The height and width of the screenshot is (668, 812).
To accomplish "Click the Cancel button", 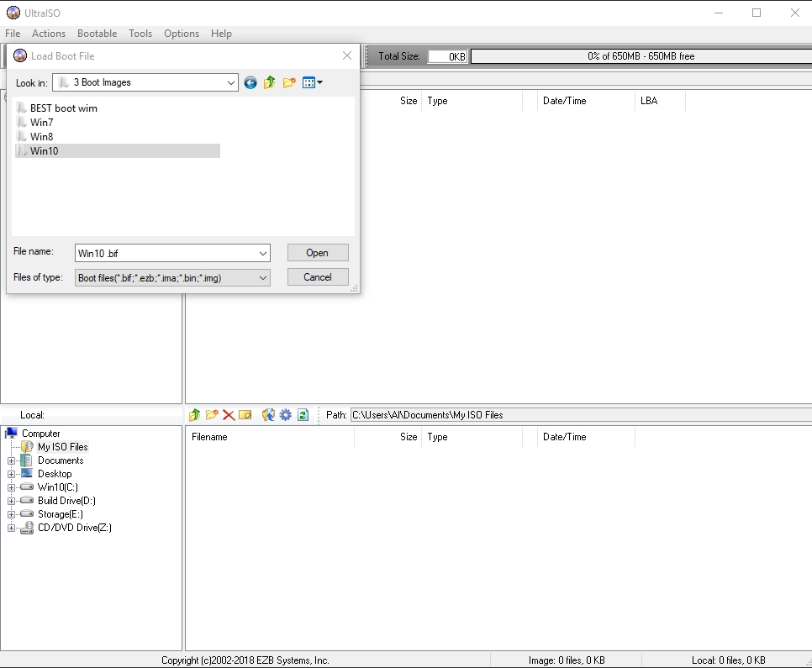I will [318, 277].
